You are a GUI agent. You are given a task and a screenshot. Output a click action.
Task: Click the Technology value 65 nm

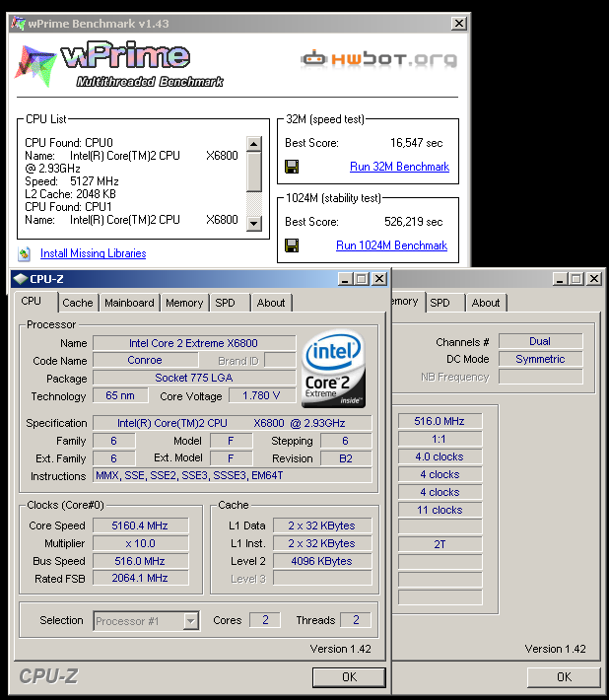pos(120,395)
